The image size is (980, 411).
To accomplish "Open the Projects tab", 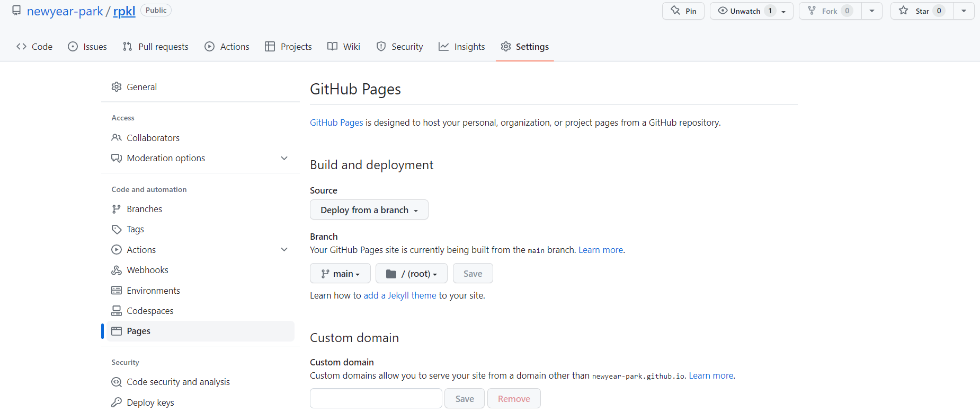I will (x=289, y=47).
